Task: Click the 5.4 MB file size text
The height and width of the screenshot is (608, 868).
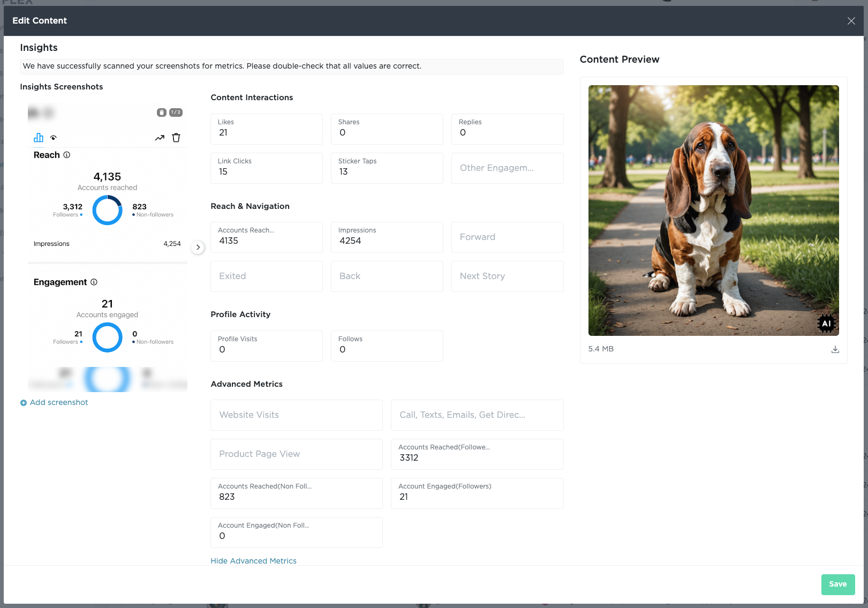Action: [x=601, y=349]
